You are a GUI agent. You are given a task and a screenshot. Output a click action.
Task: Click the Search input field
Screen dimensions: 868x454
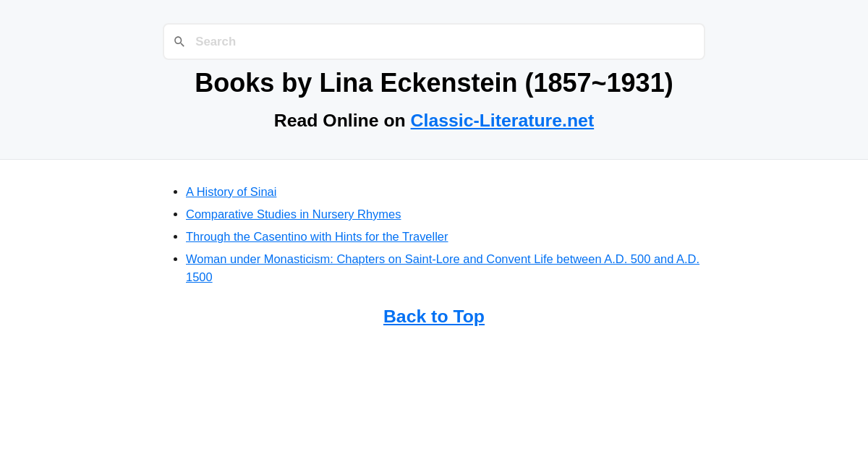[x=434, y=41]
